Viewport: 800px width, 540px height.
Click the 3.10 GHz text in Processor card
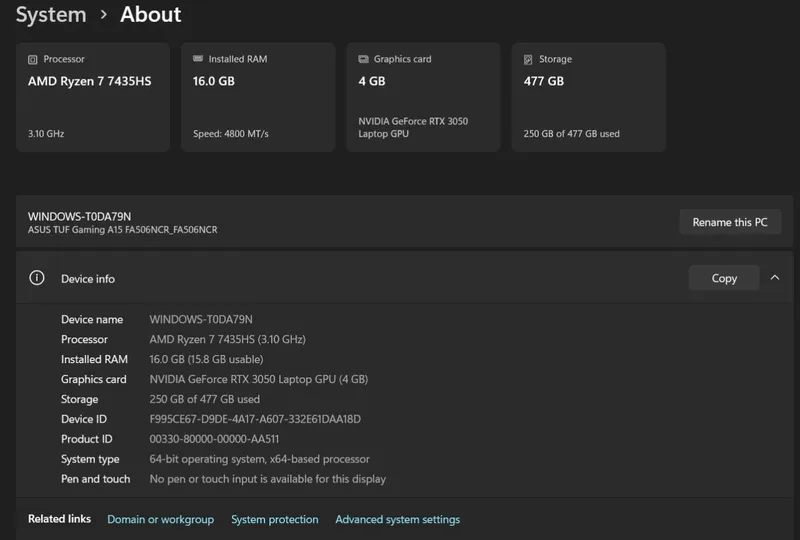46,134
